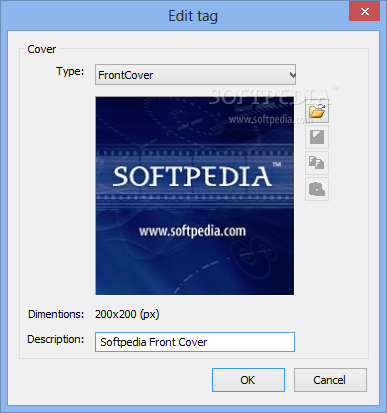Viewport: 387px width, 413px height.
Task: Click the "200x200 (px)" dimensions value
Action: tap(127, 314)
